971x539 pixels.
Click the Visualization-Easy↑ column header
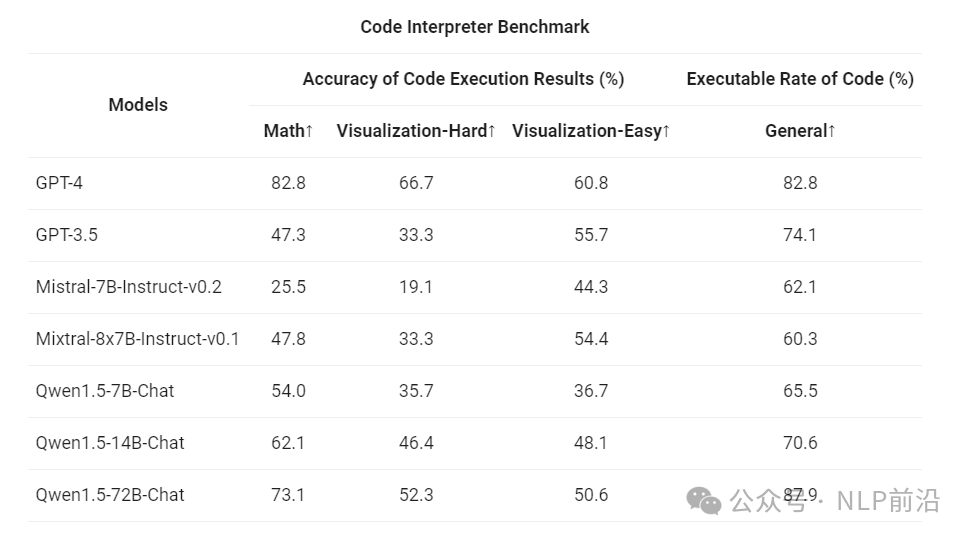[591, 131]
